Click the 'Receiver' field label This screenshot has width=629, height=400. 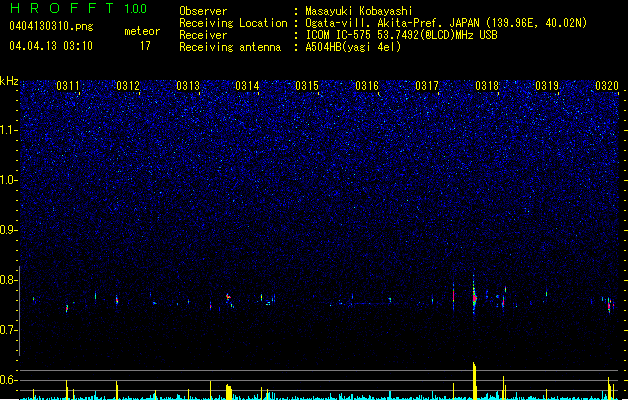point(203,35)
